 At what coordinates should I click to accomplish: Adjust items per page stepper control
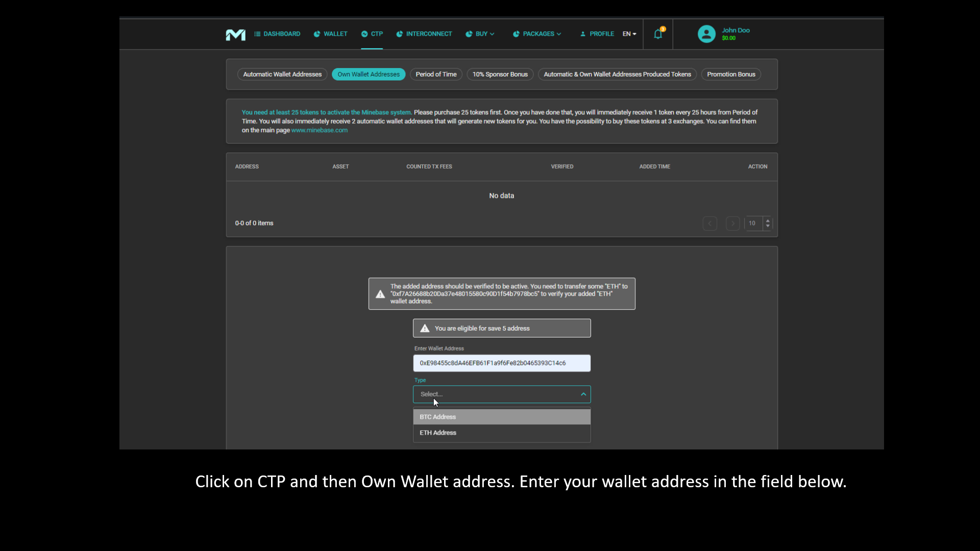point(767,222)
